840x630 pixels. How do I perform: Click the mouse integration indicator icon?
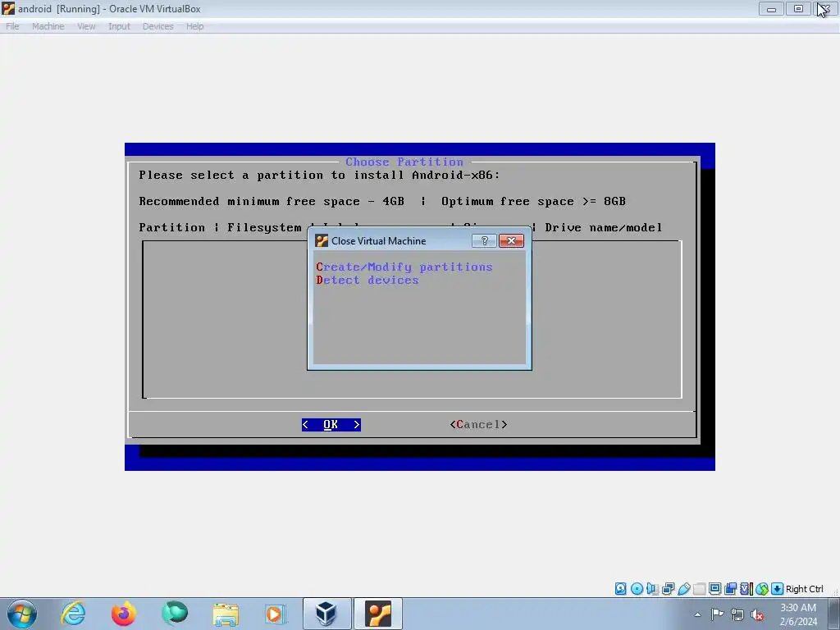coord(762,589)
